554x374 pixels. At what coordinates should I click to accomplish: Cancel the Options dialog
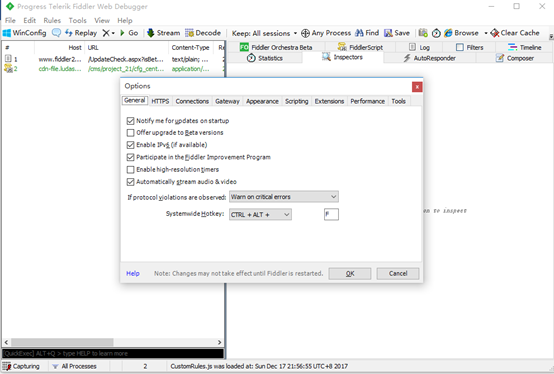coord(398,274)
